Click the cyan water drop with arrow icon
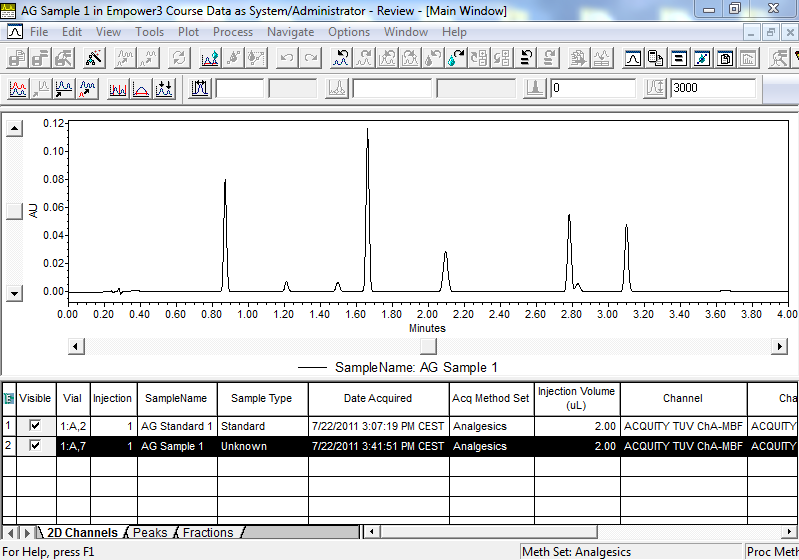The image size is (799, 560). click(x=456, y=58)
